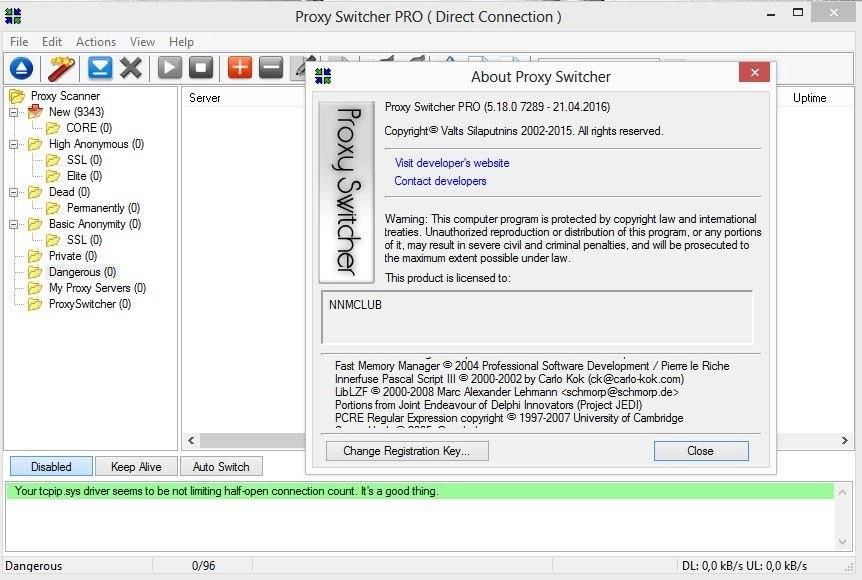862x580 pixels.
Task: Close About dialog with red X
Action: pos(754,73)
